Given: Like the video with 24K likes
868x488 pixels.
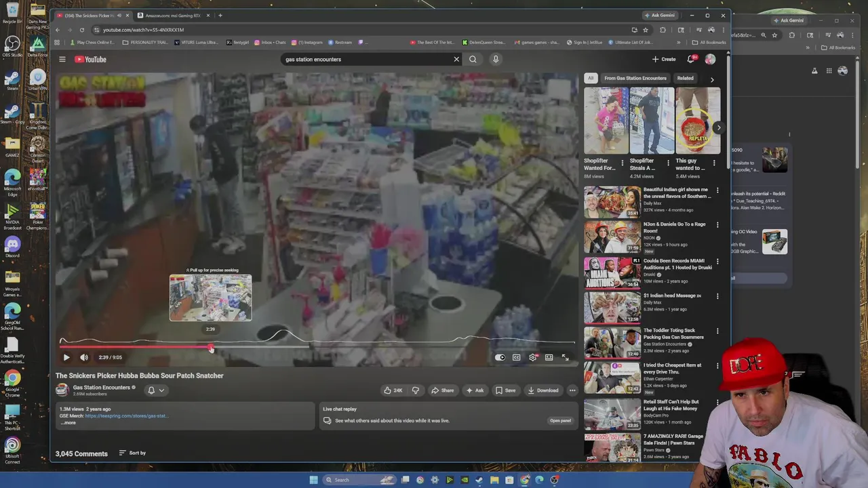Looking at the screenshot, I should coord(393,390).
